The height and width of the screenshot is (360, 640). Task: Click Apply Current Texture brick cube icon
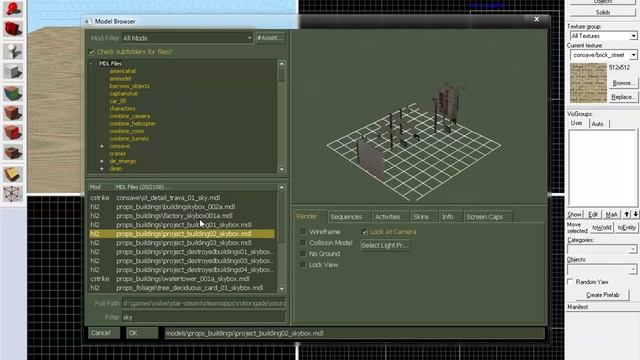click(x=13, y=113)
